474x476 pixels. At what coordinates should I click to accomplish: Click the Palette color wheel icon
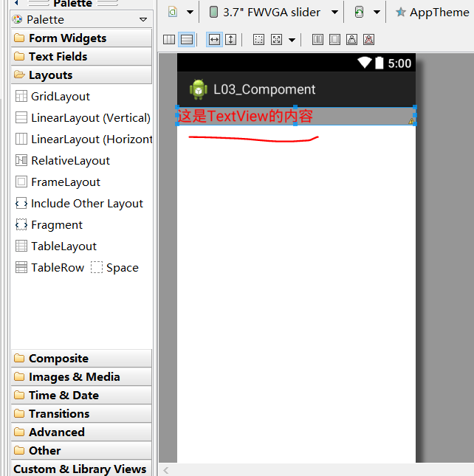17,19
